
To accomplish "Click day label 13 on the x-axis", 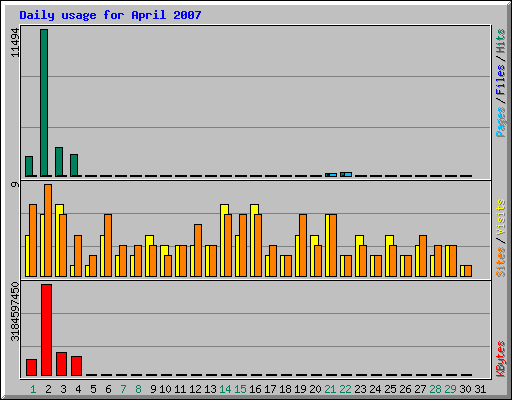I will 210,389.
